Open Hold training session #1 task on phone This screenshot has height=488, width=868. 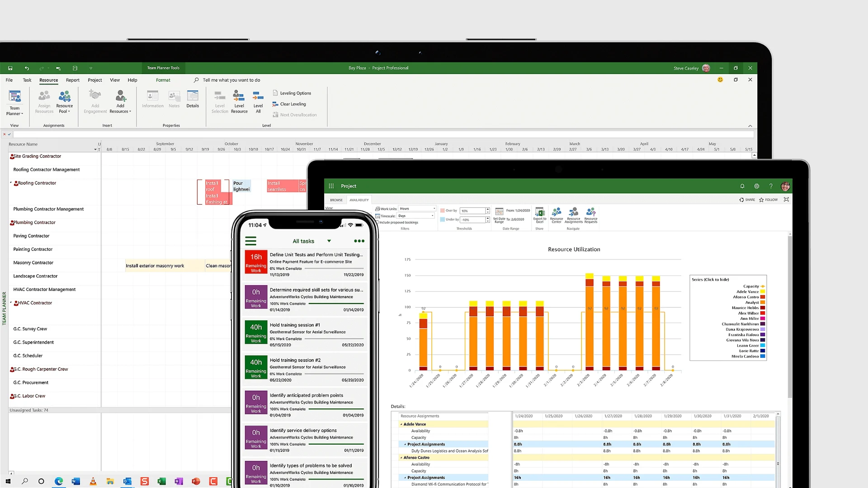point(305,334)
